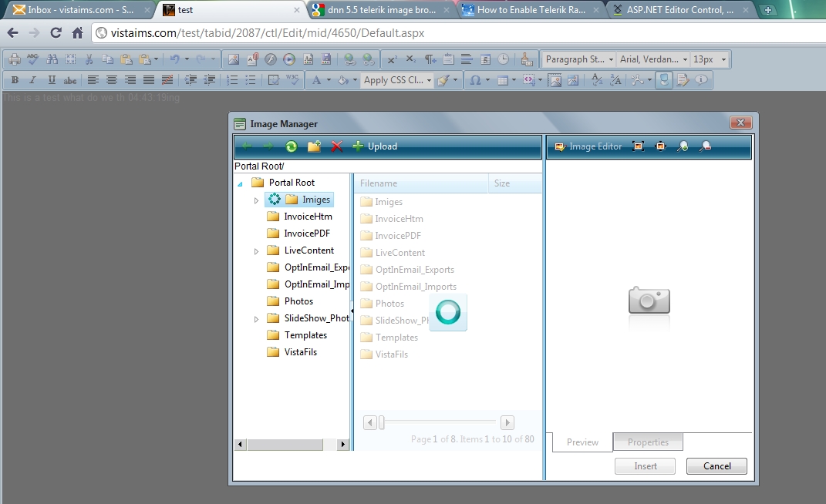Click the red Delete X in Image Manager
The height and width of the screenshot is (504, 826).
(336, 146)
